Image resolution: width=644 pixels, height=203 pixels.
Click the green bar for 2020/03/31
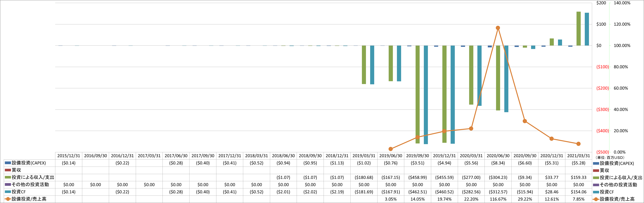click(x=471, y=75)
